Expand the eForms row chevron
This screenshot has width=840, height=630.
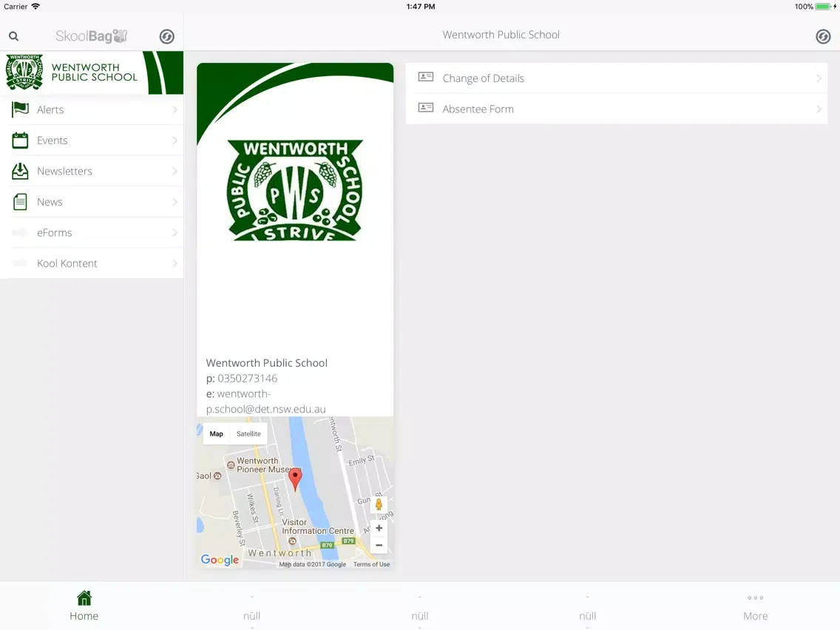175,232
